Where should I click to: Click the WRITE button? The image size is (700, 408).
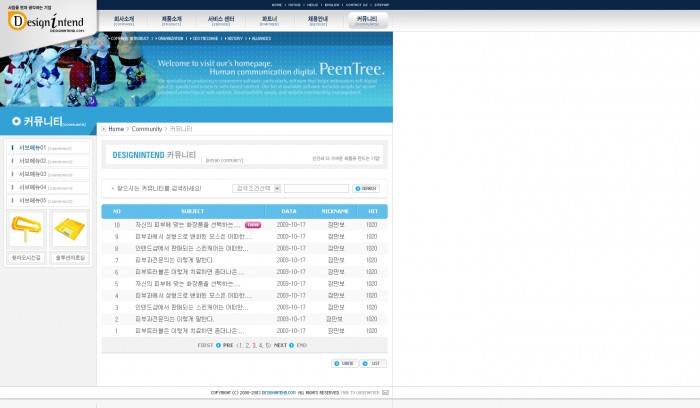point(344,363)
